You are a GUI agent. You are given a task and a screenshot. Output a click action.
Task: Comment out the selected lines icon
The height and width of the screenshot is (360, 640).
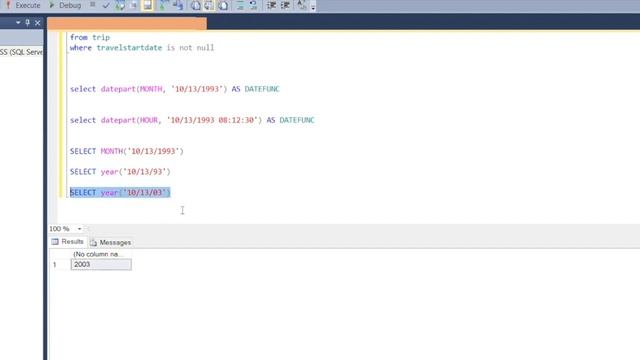[240, 5]
